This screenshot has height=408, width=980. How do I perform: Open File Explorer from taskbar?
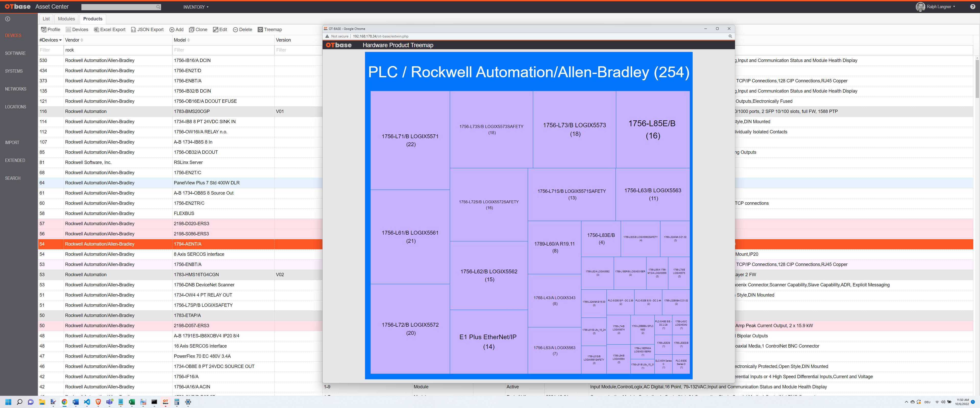(x=42, y=402)
